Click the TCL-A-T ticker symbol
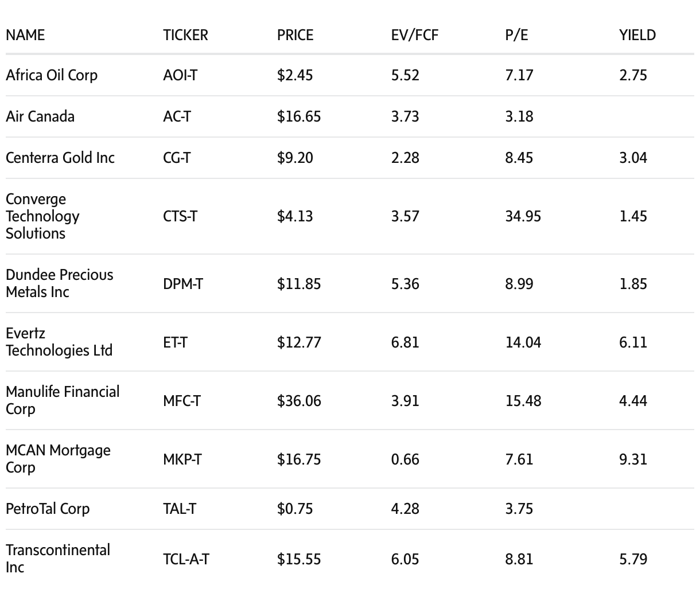 (186, 559)
